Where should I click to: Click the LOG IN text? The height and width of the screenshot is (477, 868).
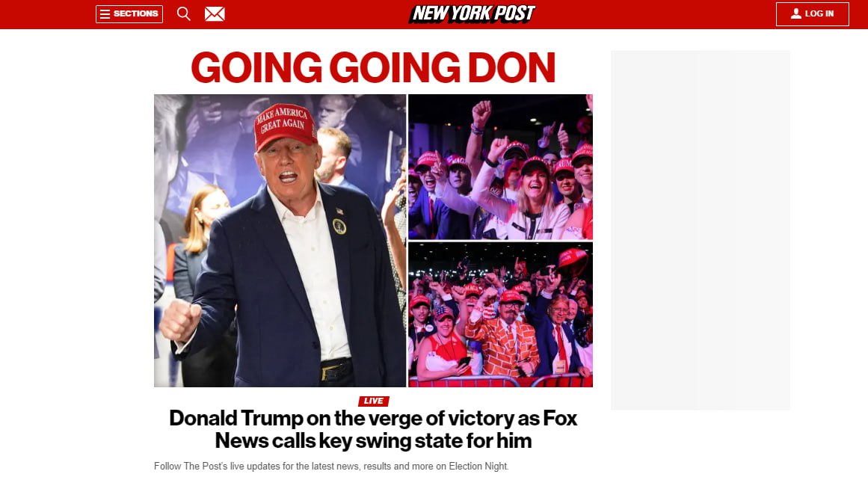819,14
